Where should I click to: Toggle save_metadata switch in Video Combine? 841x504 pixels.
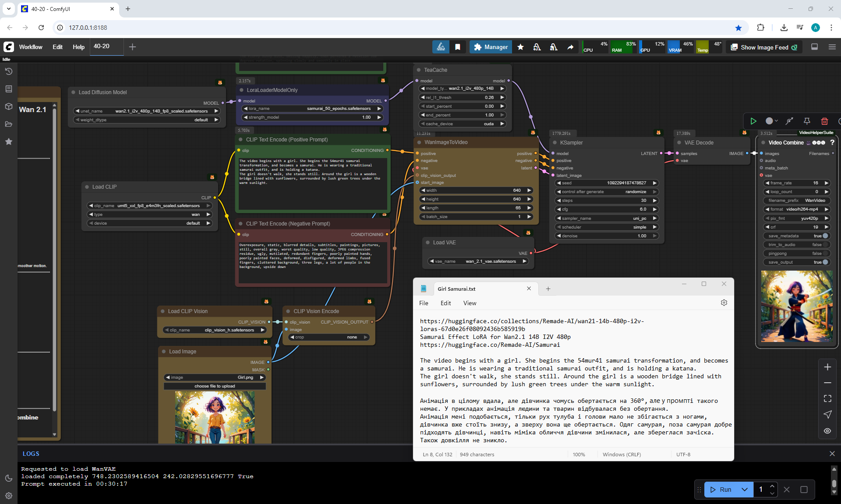(x=825, y=236)
